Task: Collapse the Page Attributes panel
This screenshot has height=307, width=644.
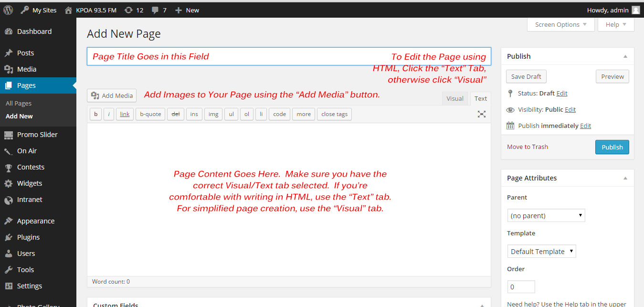Action: (x=625, y=178)
